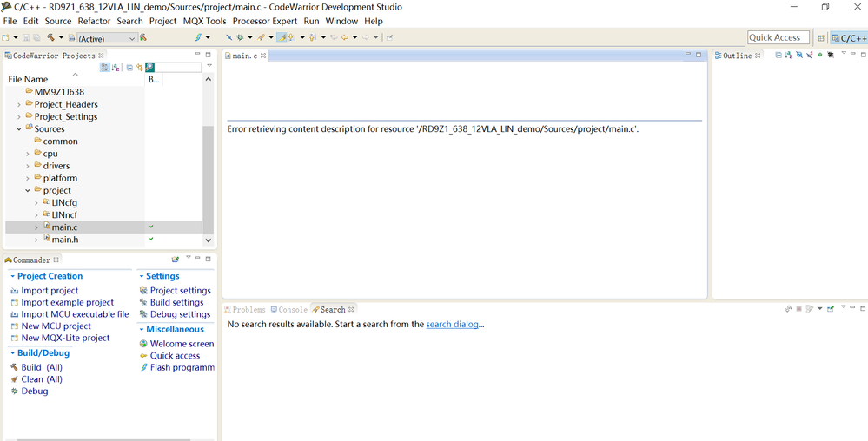Click the Previous Annotation toolbar icon
The image size is (868, 441).
click(x=312, y=37)
